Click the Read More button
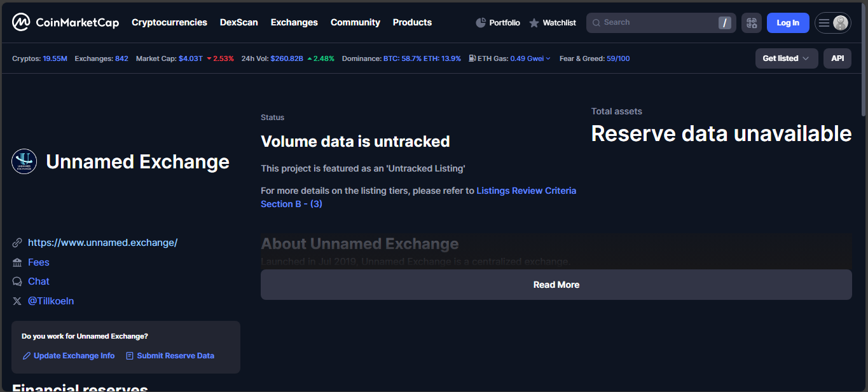This screenshot has height=392, width=868. [x=556, y=285]
